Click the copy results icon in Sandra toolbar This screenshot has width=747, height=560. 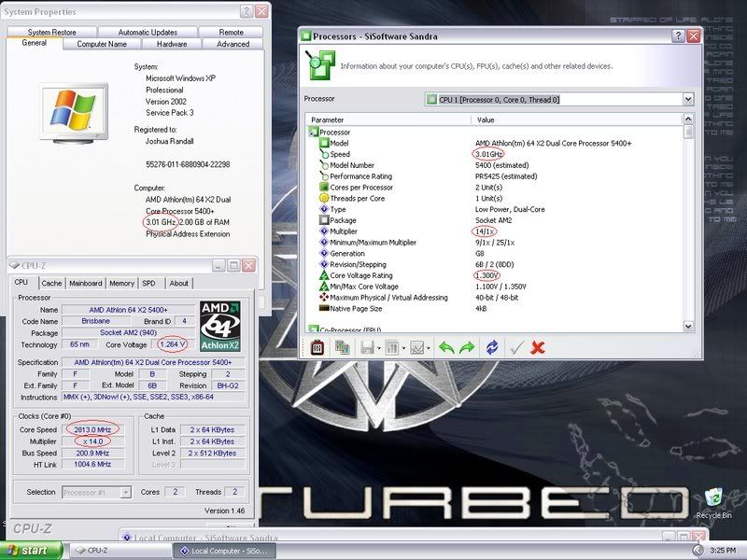tap(342, 347)
